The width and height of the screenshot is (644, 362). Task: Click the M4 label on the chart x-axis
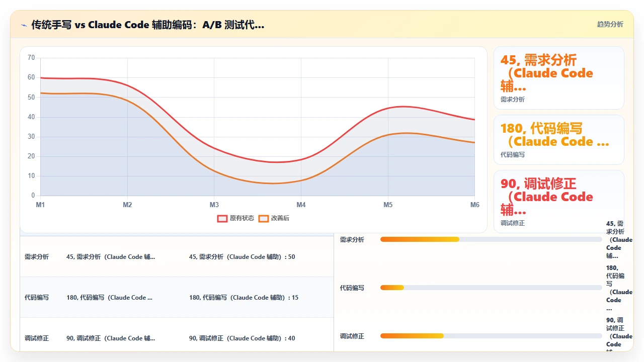point(301,205)
